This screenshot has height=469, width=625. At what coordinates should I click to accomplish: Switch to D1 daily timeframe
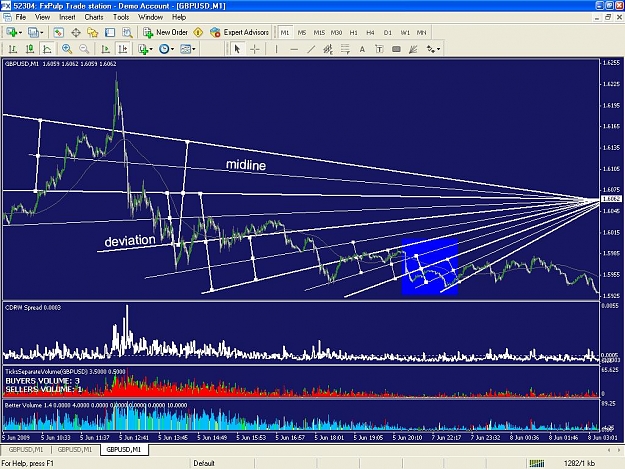[x=387, y=33]
